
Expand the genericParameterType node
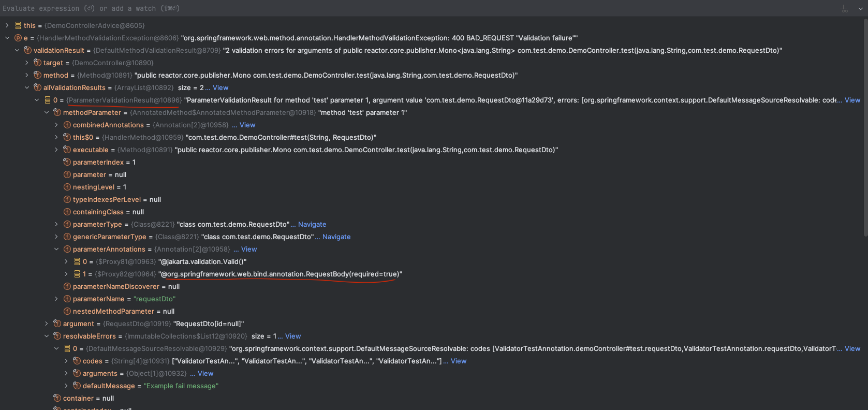[x=56, y=237]
